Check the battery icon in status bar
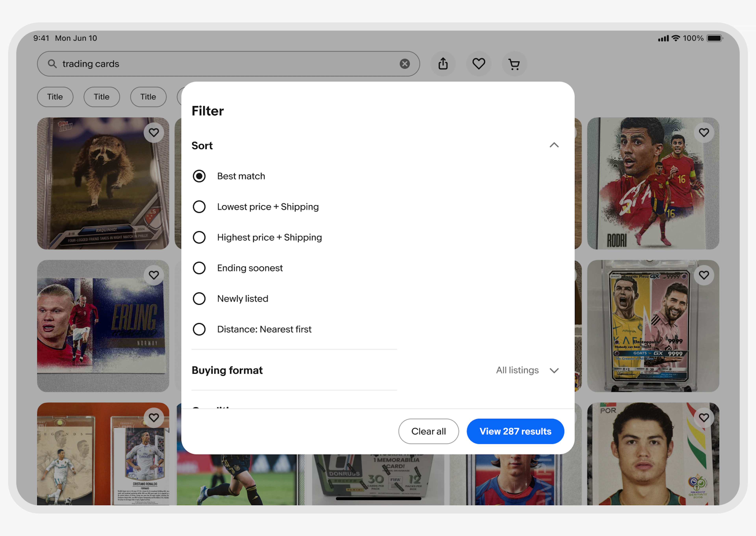 [715, 38]
